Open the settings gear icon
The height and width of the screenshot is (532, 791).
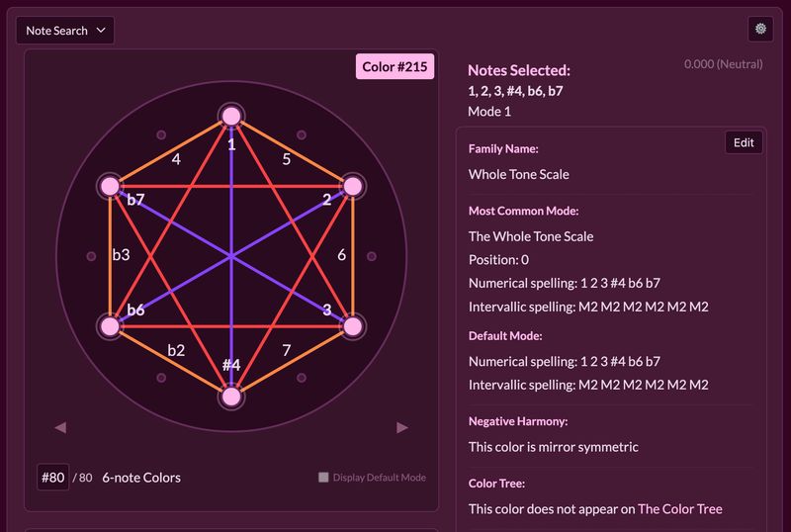[x=760, y=30]
